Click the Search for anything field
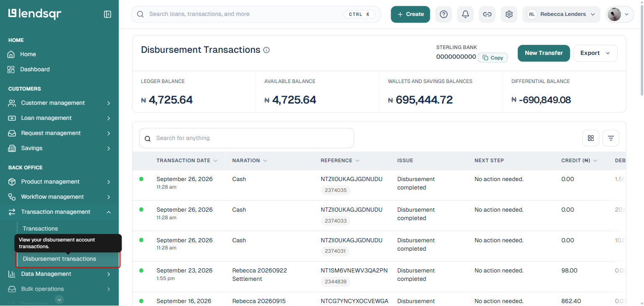The height and width of the screenshot is (306, 644). click(247, 138)
